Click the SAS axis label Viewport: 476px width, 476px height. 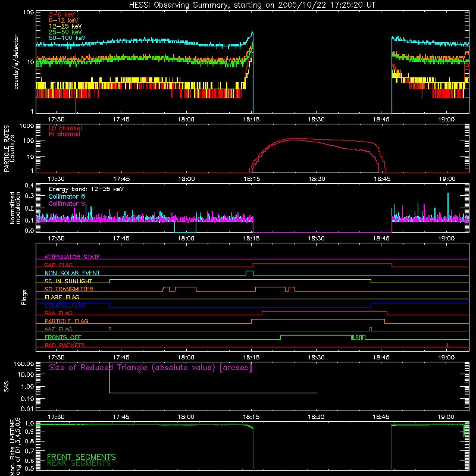pos(7,387)
